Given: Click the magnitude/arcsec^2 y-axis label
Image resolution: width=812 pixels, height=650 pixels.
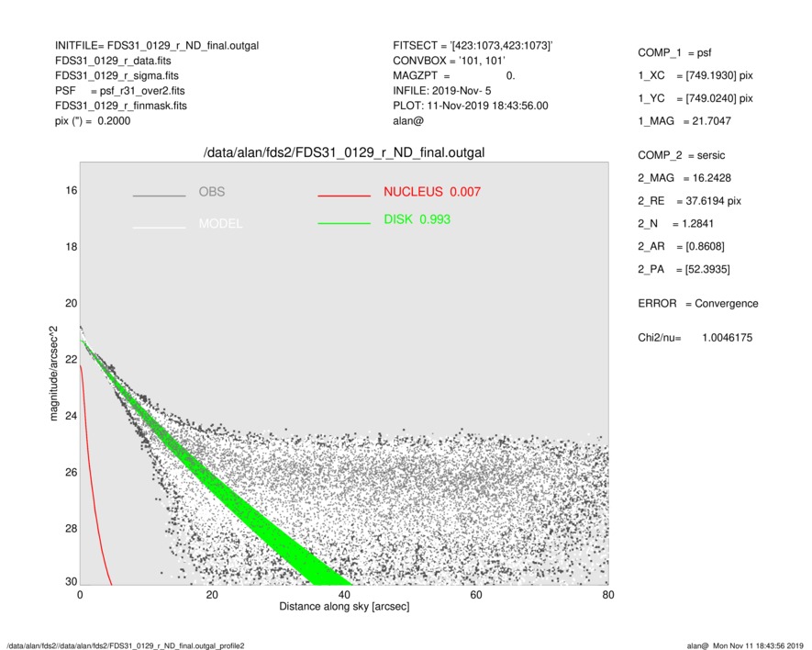Looking at the screenshot, I should (x=54, y=374).
